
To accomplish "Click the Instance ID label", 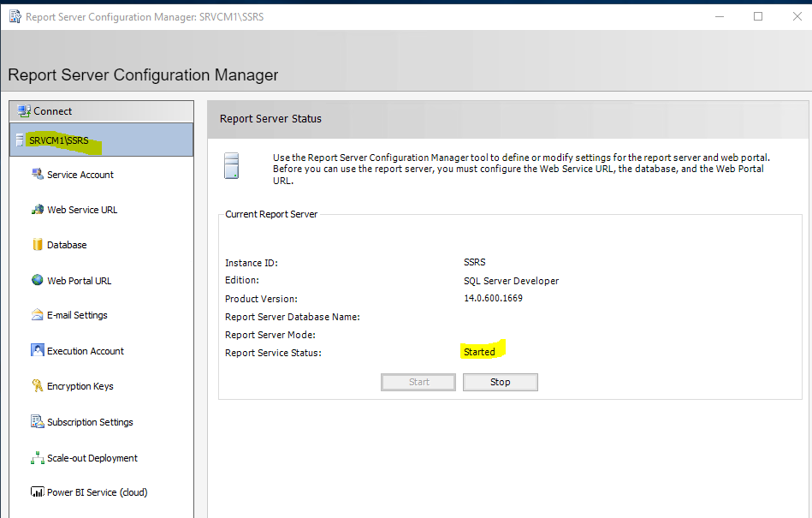I will click(252, 263).
